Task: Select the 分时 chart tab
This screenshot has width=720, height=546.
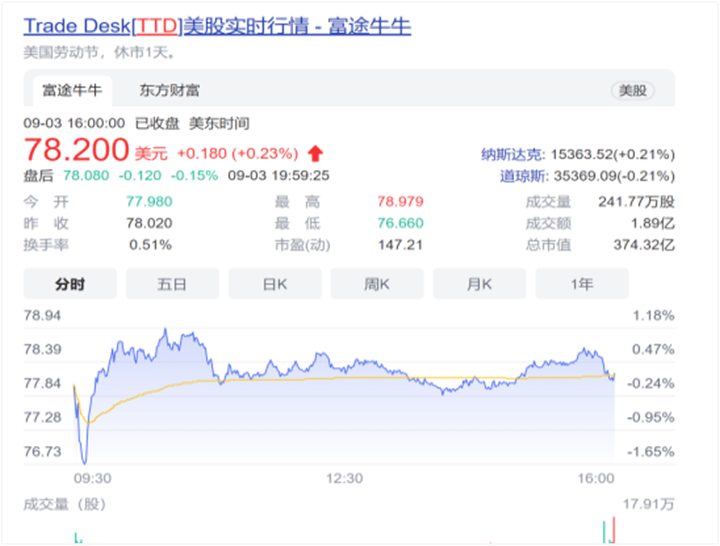Action: (70, 284)
